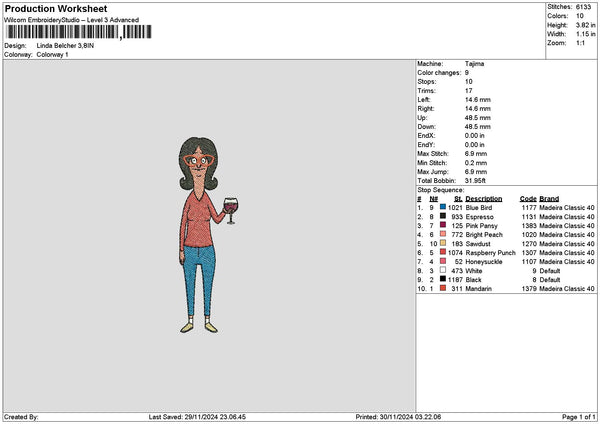Click the 'N#' column header
Image resolution: width=600 pixels, height=424 pixels.
(434, 199)
